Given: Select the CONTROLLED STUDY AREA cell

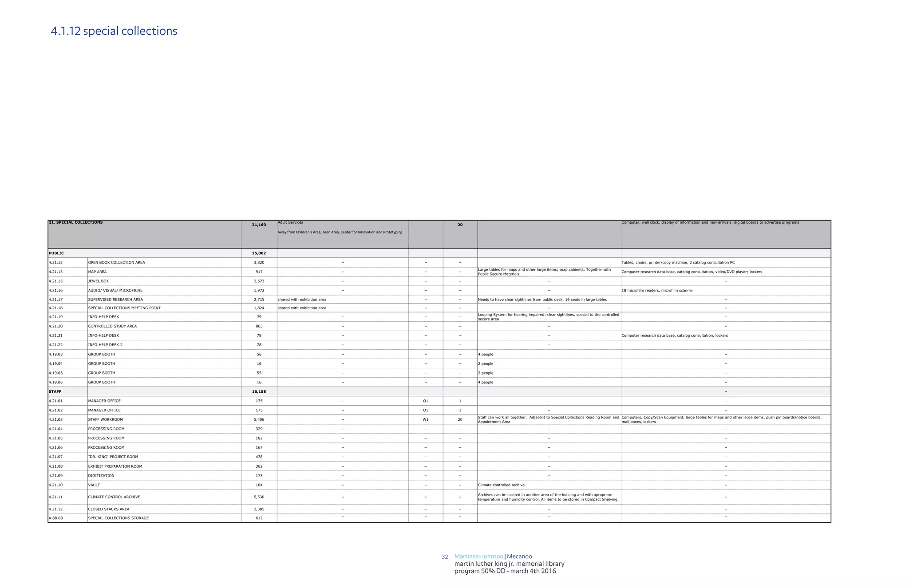Looking at the screenshot, I should click(x=112, y=326).
